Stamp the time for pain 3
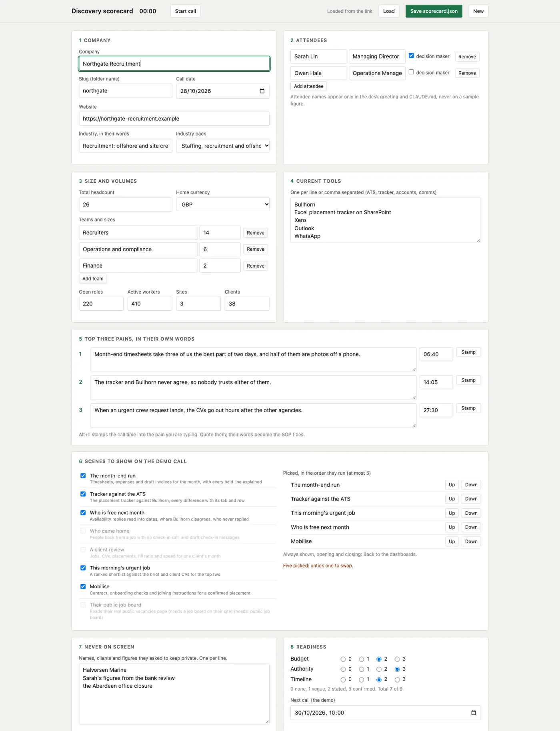560x731 pixels. click(x=468, y=408)
